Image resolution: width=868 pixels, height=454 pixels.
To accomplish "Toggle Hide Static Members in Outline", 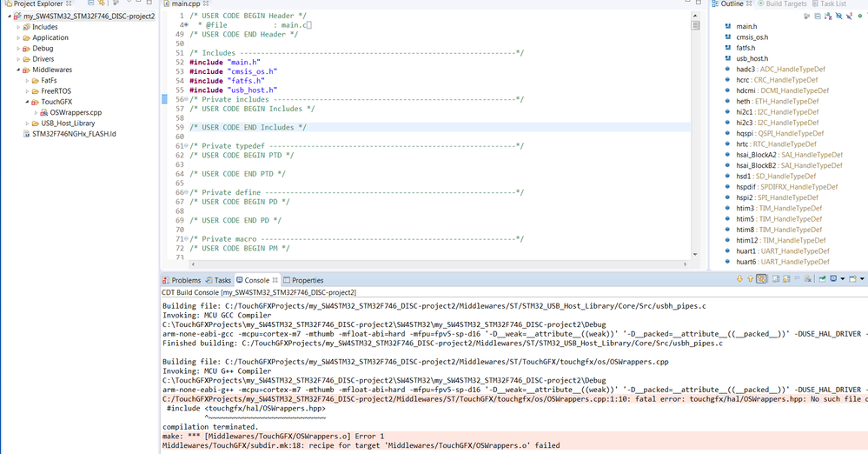I will 849,16.
